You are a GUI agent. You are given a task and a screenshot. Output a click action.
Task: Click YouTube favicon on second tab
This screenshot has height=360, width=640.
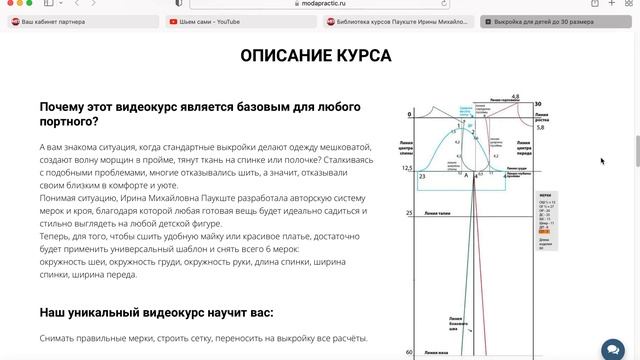173,22
